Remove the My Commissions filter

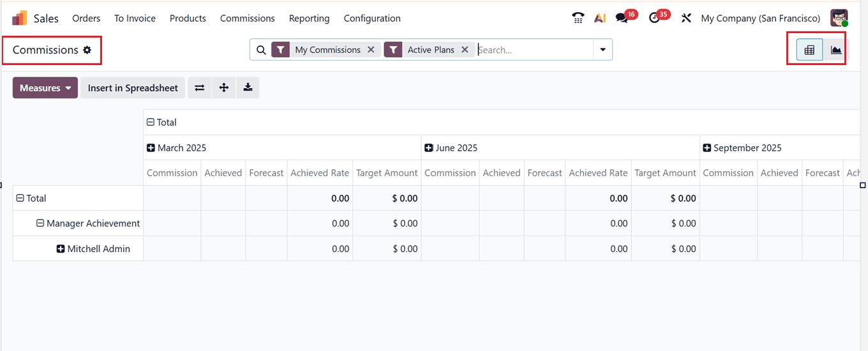(371, 50)
